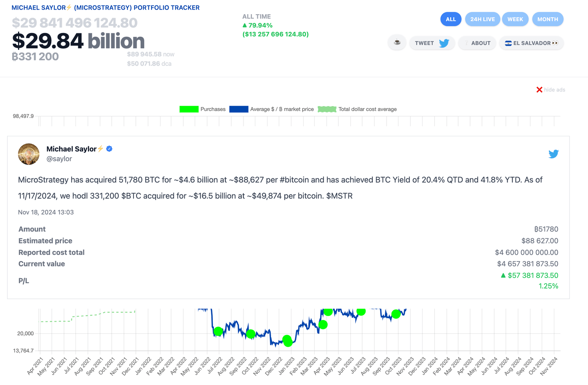The image size is (588, 385).
Task: Click the coffee cup icon button
Action: pos(397,42)
